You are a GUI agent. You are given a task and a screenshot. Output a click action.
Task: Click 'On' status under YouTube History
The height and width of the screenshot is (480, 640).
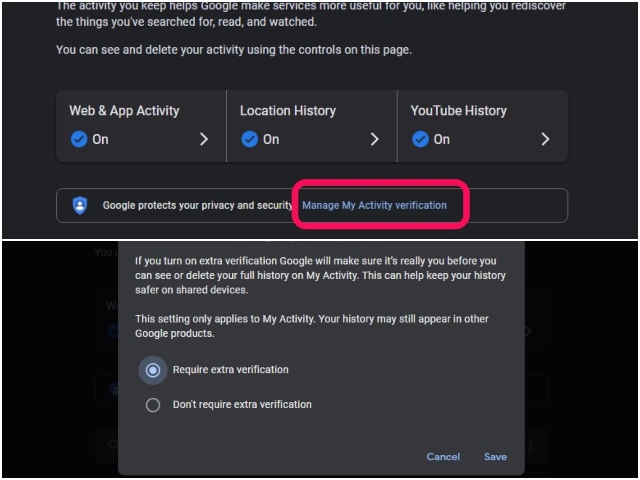(x=442, y=139)
